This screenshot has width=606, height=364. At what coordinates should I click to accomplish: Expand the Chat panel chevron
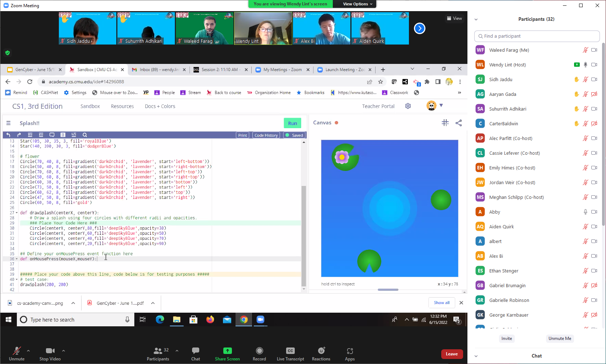coord(476,356)
